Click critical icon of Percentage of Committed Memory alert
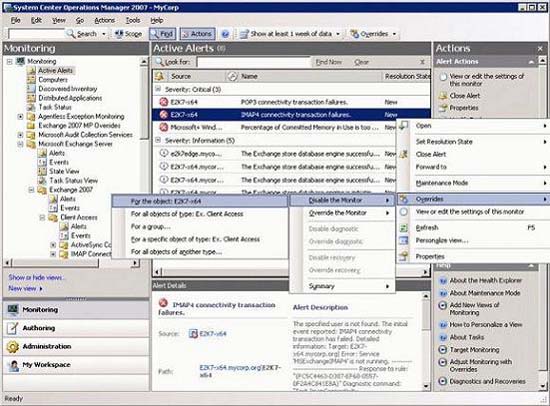This screenshot has width=550, height=406. [x=163, y=127]
